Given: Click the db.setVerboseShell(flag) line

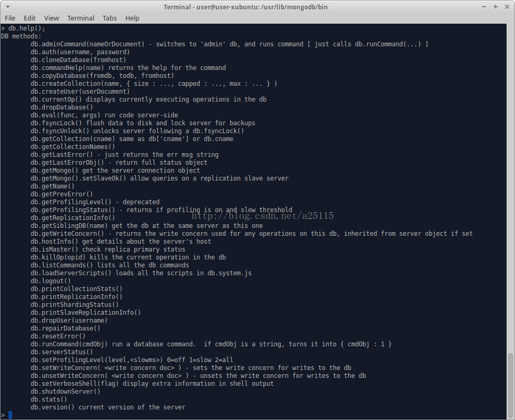Looking at the screenshot, I should (x=152, y=384).
